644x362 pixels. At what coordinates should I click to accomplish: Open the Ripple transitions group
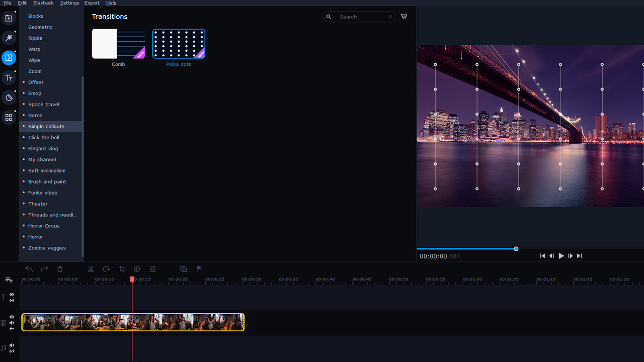coord(35,38)
